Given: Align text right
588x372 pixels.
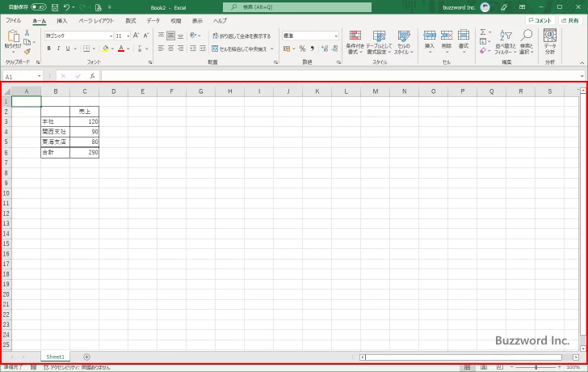Looking at the screenshot, I should click(x=180, y=49).
